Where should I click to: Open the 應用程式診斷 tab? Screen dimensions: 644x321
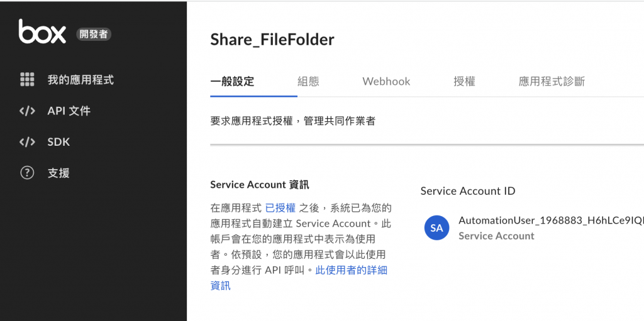click(x=552, y=81)
